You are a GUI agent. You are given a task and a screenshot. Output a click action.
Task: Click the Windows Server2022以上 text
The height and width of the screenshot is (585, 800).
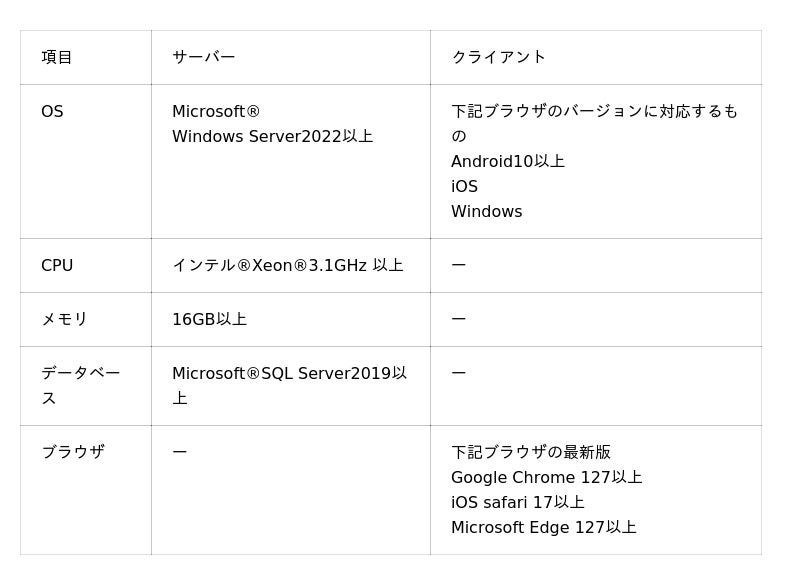[272, 137]
